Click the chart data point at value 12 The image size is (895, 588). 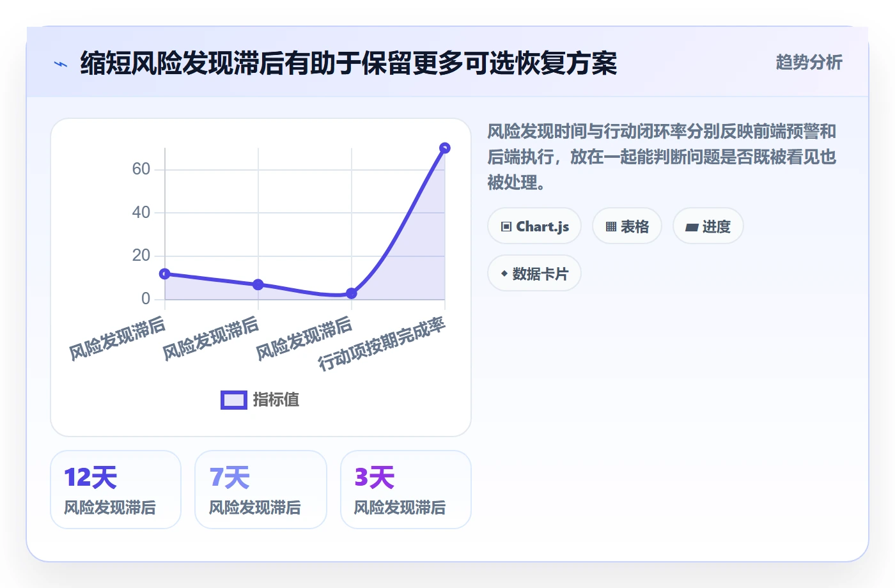pyautogui.click(x=165, y=274)
